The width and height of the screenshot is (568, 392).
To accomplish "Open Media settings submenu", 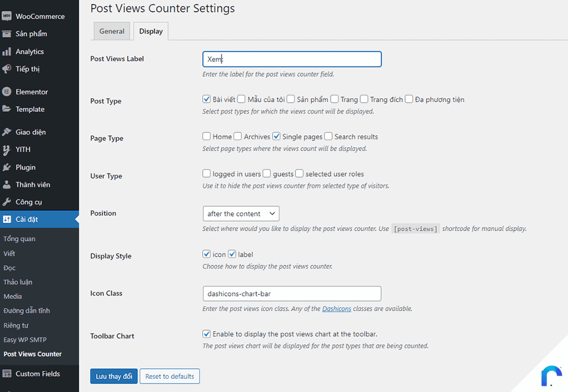I will coord(12,297).
